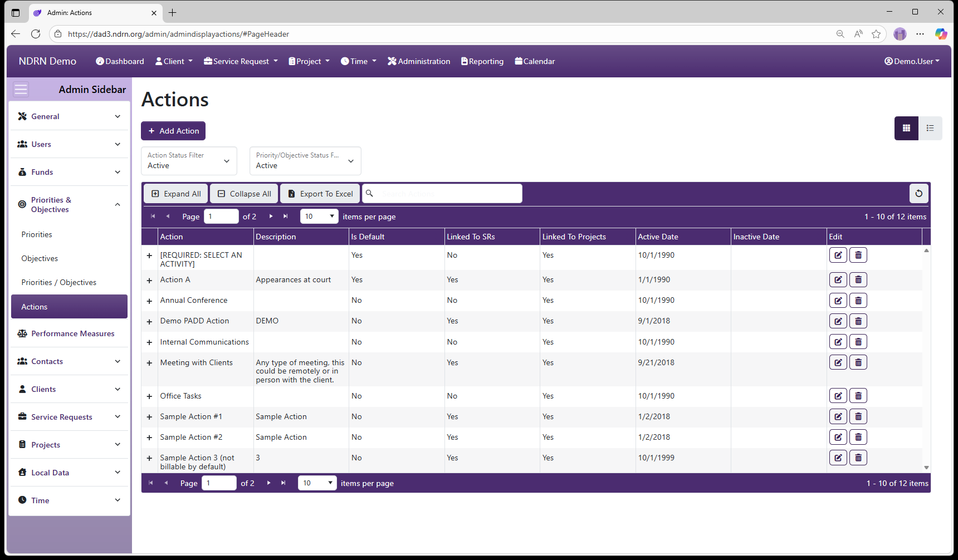
Task: Delete the Meeting with Clients action
Action: (x=858, y=362)
